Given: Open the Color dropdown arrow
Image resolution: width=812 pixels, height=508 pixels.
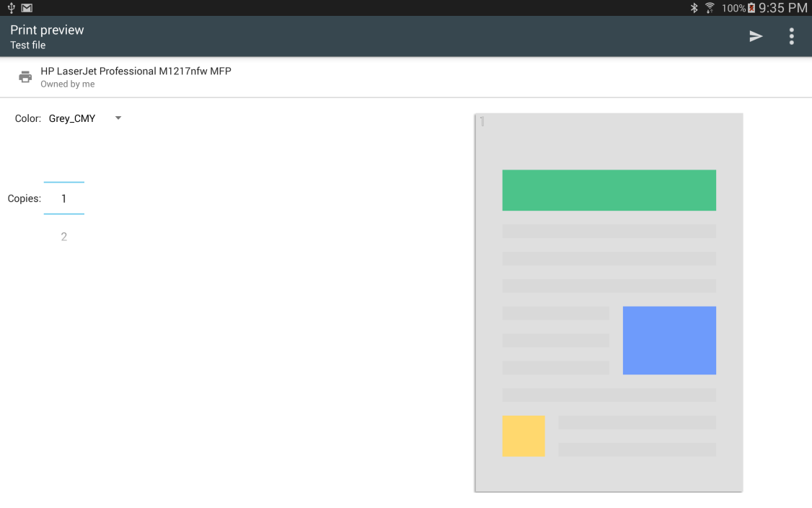Looking at the screenshot, I should tap(118, 118).
